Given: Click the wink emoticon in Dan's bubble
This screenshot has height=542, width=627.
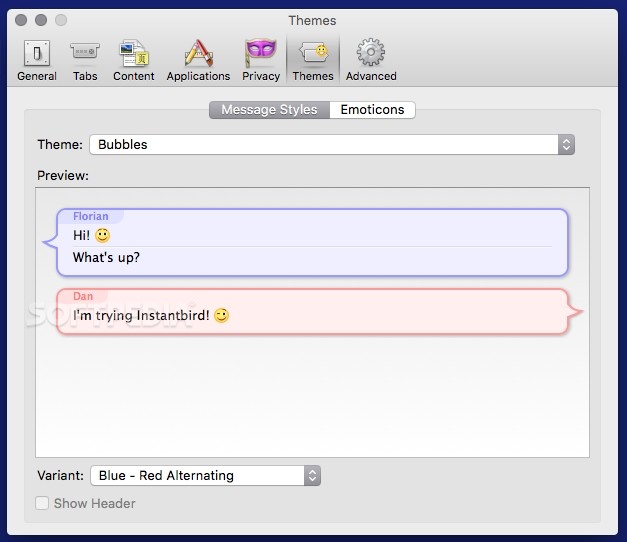Looking at the screenshot, I should (x=222, y=315).
